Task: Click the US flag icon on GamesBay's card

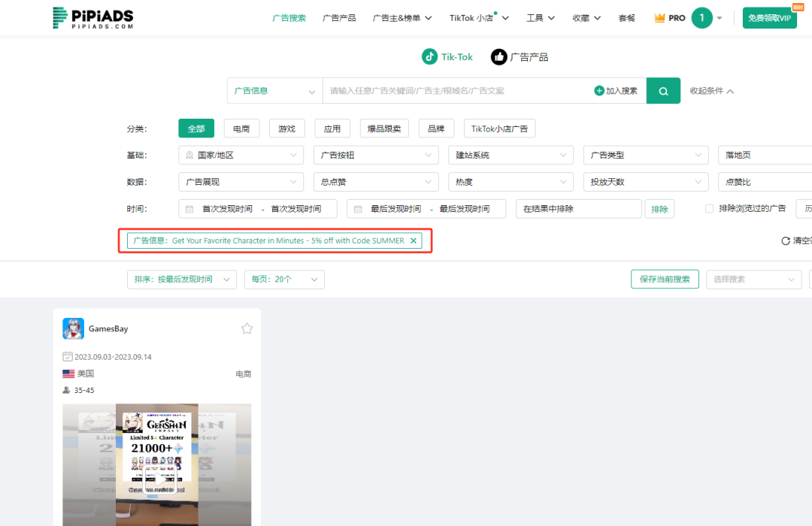Action: click(68, 373)
